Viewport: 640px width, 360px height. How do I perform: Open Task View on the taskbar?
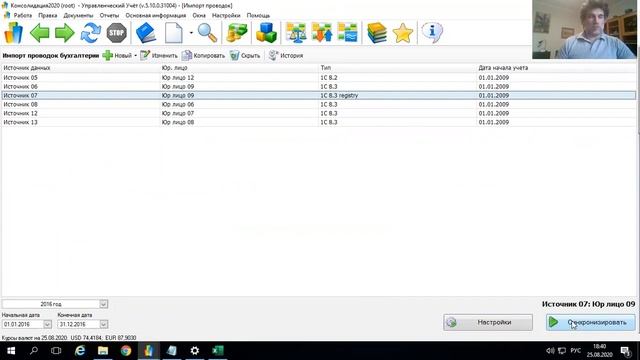pyautogui.click(x=56, y=351)
